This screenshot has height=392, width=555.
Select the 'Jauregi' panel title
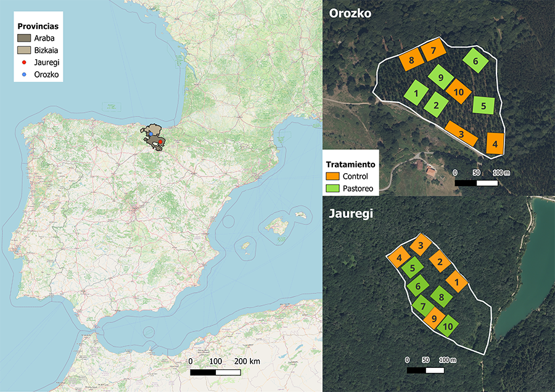tap(351, 214)
